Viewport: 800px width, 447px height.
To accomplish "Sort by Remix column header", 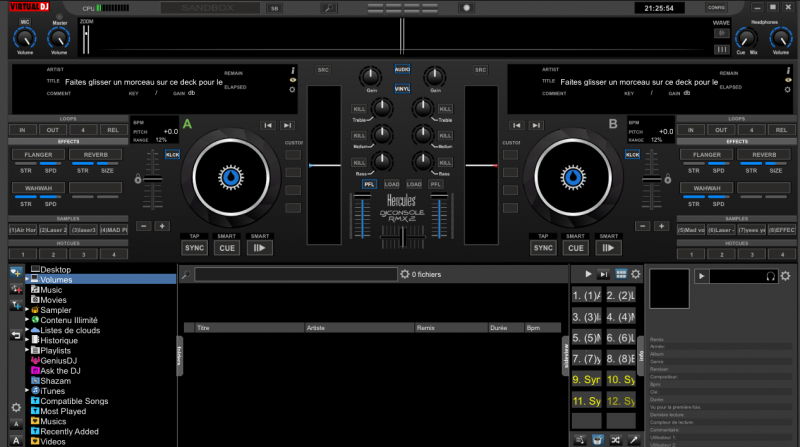I will tap(451, 328).
